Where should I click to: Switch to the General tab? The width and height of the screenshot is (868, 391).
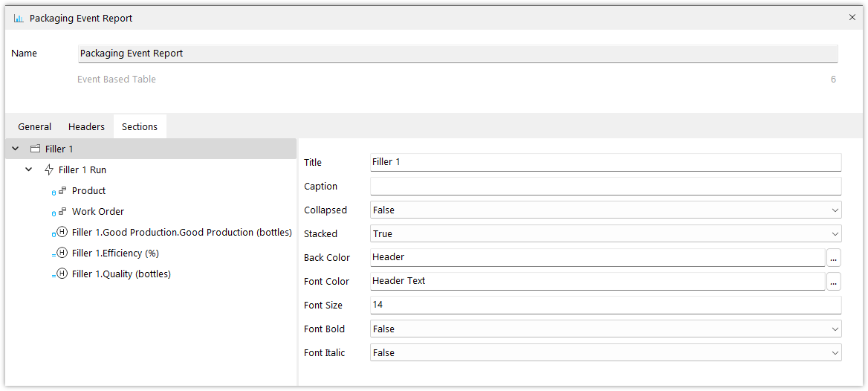pos(35,127)
